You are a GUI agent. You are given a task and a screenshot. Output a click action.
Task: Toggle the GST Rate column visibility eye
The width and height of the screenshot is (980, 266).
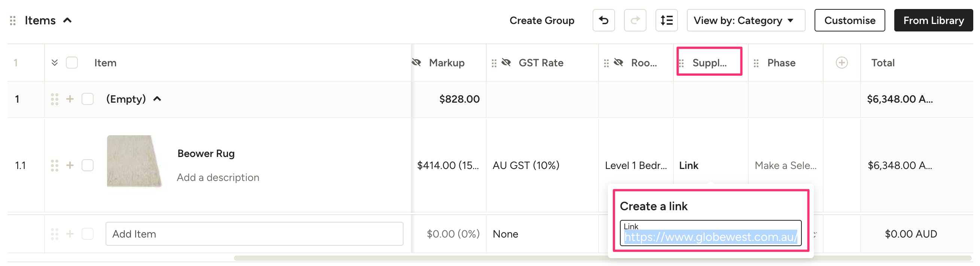506,63
